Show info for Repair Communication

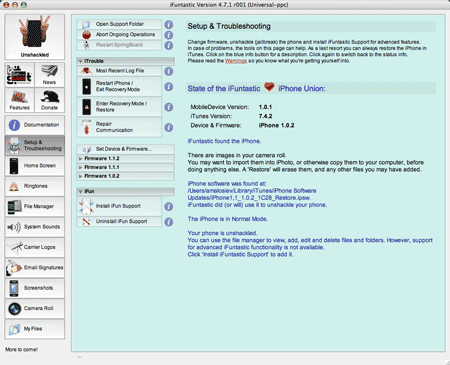tap(169, 127)
